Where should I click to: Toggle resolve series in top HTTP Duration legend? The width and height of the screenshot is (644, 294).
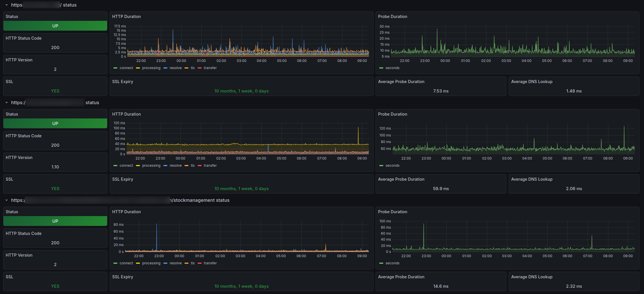pos(175,68)
